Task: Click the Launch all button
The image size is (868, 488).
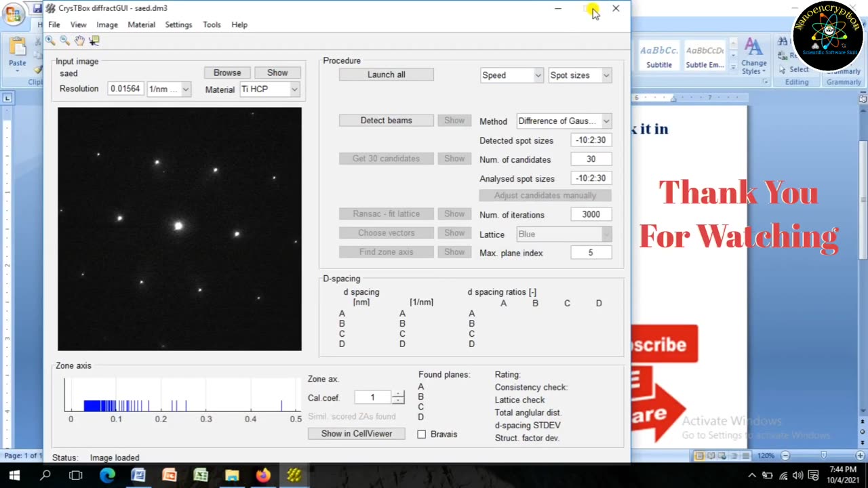Action: [x=387, y=75]
